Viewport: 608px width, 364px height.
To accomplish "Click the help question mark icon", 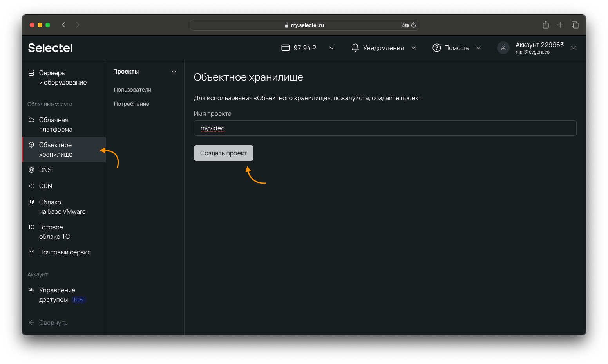I will click(x=437, y=48).
